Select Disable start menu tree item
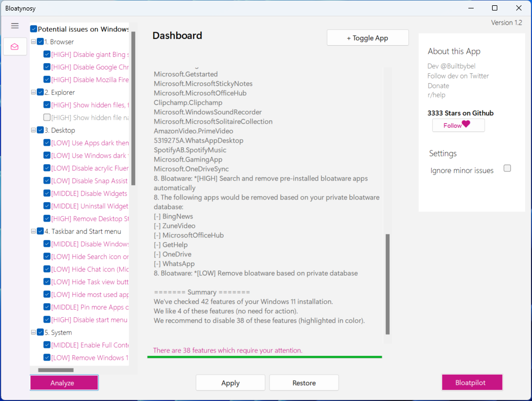 click(x=89, y=320)
